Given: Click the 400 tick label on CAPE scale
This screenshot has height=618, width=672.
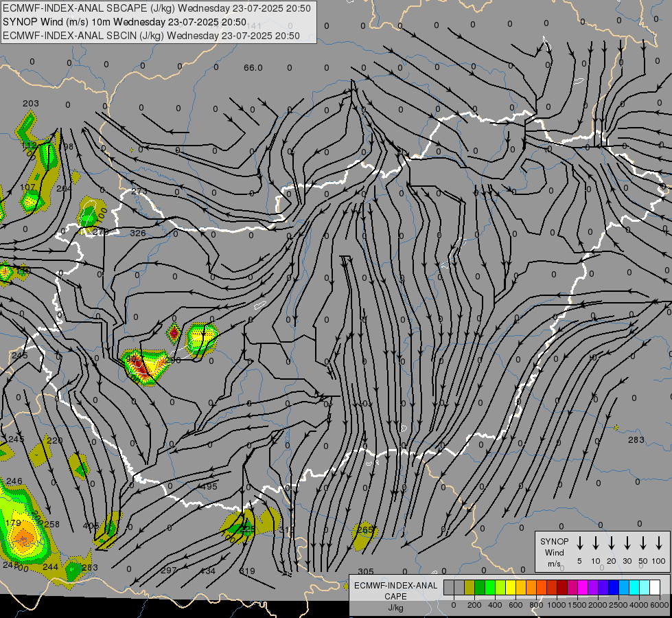Looking at the screenshot, I should [495, 605].
